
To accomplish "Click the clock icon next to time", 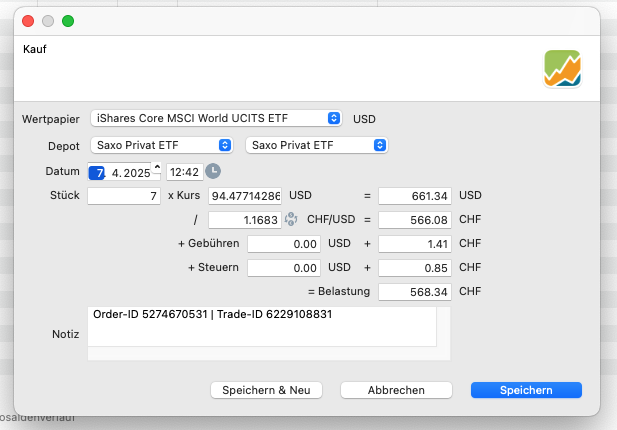I will click(x=213, y=171).
